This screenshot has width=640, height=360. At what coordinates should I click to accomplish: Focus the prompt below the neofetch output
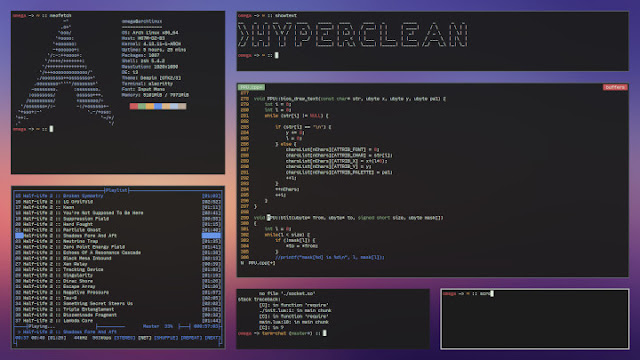pyautogui.click(x=33, y=129)
